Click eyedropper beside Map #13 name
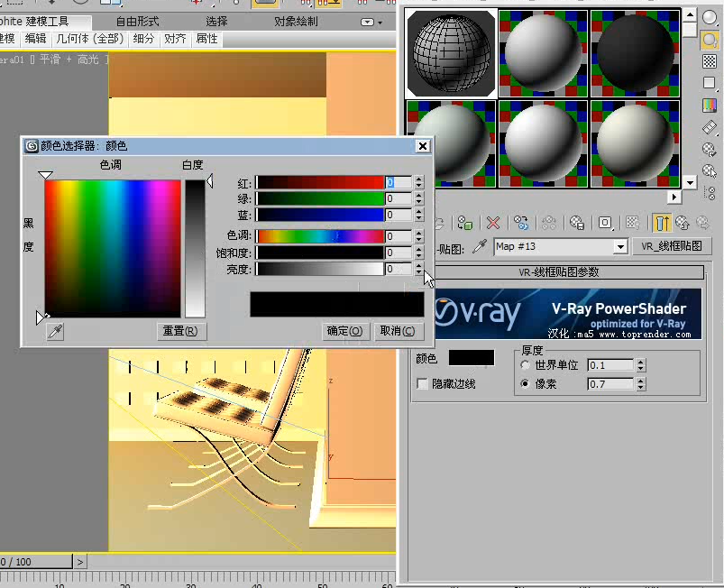Image resolution: width=724 pixels, height=588 pixels. point(480,247)
